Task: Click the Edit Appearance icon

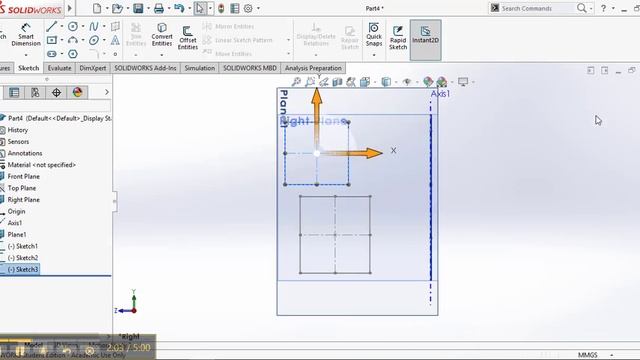Action: click(428, 82)
